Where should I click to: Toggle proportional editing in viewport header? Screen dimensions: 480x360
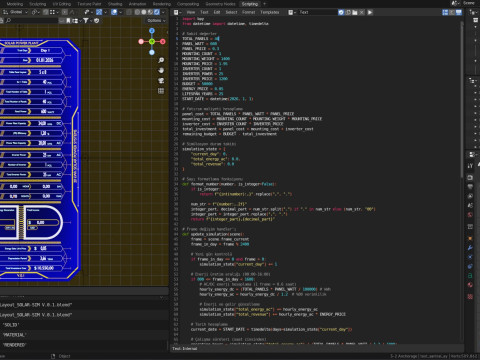pos(65,12)
